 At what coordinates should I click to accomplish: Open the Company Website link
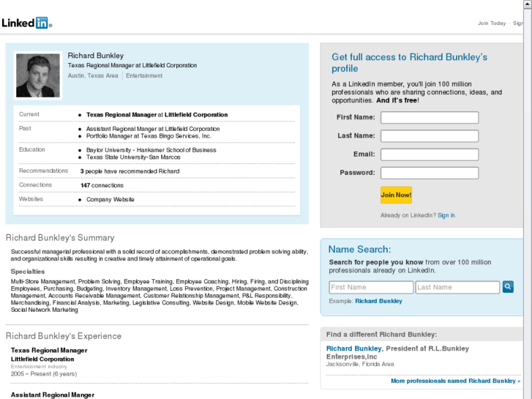[110, 199]
